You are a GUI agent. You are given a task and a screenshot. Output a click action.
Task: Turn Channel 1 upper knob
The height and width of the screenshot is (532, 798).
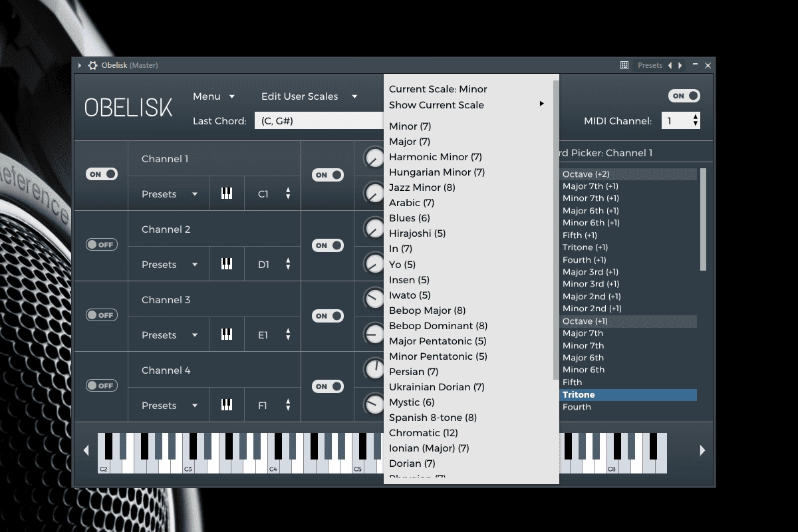[x=374, y=158]
